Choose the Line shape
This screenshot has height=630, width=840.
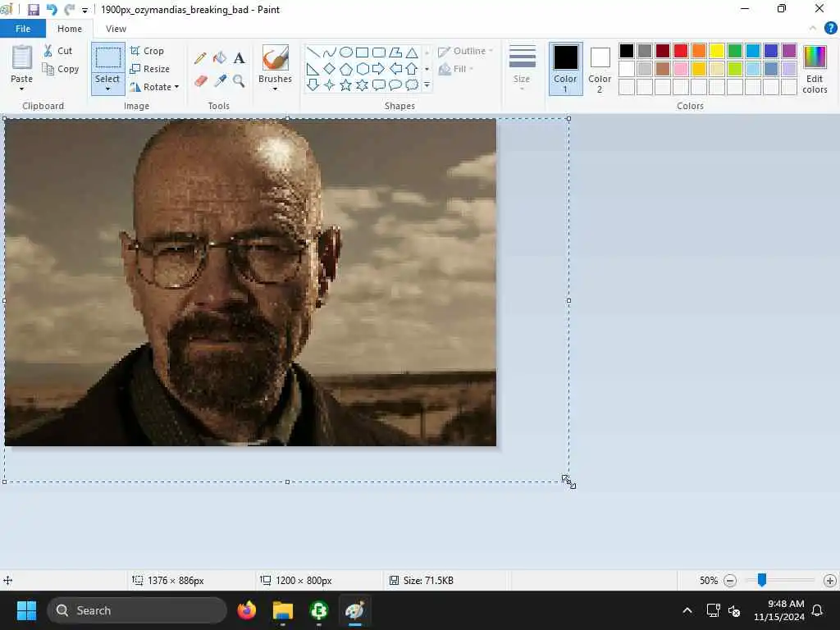(313, 52)
